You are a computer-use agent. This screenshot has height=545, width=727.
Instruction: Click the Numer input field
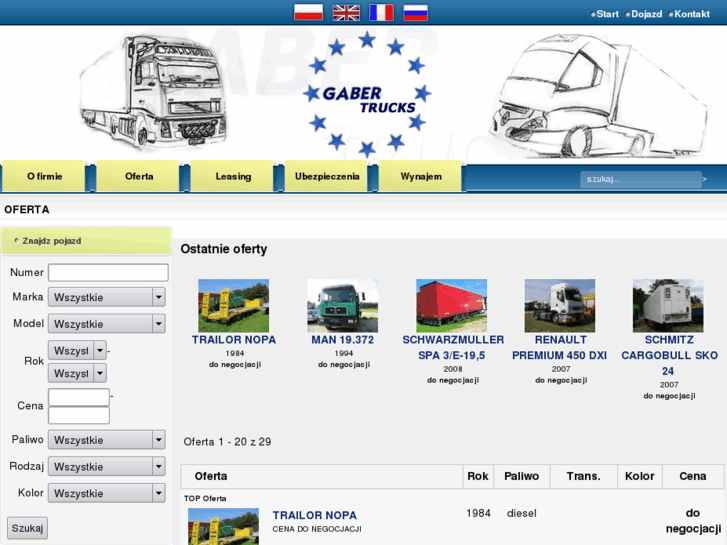coord(108,272)
